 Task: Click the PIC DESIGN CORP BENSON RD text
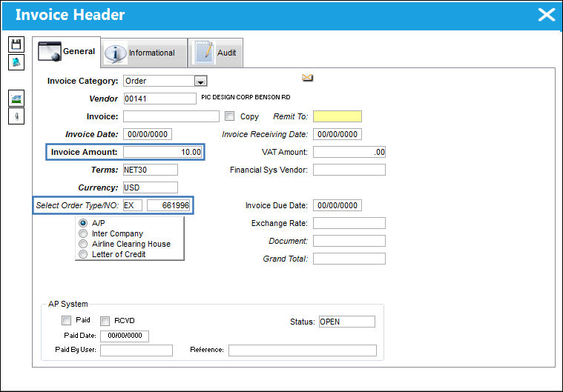tap(246, 97)
